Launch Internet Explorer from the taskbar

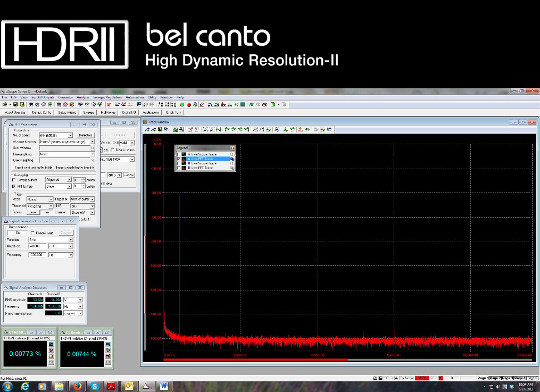(25, 387)
